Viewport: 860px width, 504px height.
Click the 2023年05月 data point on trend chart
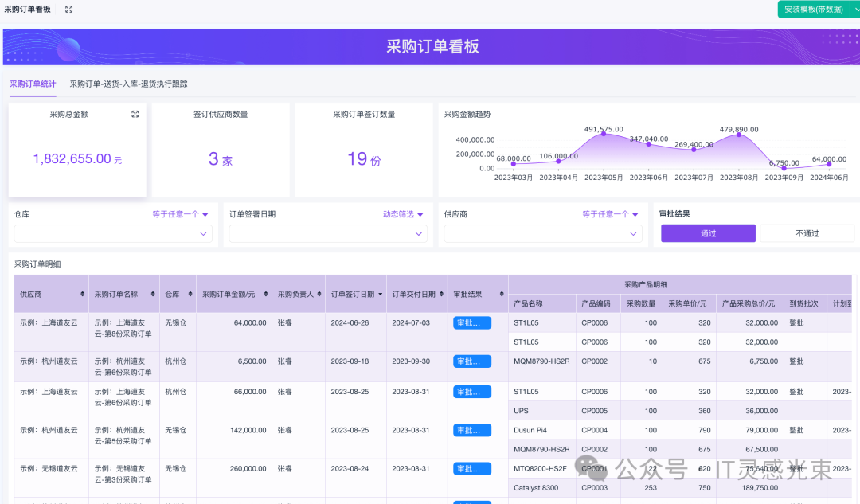point(604,133)
